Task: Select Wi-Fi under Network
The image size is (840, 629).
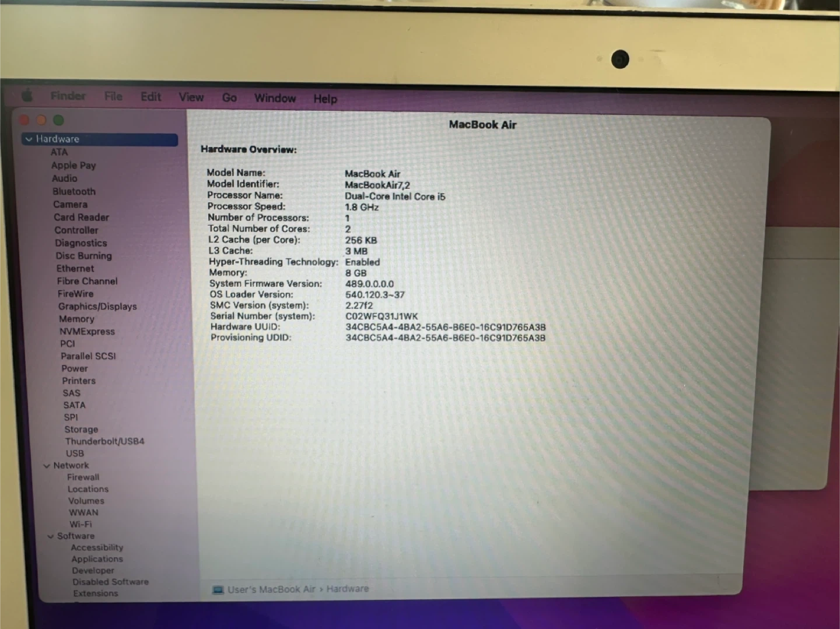Action: (x=80, y=524)
